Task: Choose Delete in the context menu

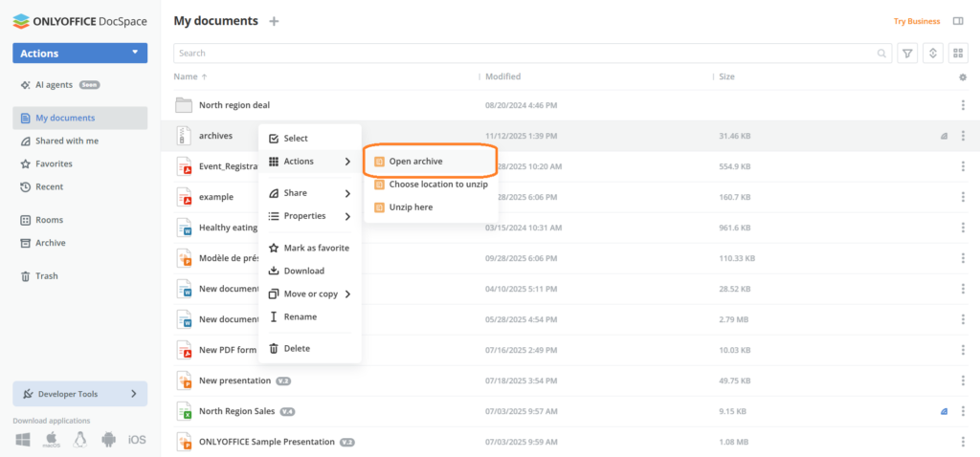Action: [x=310, y=348]
